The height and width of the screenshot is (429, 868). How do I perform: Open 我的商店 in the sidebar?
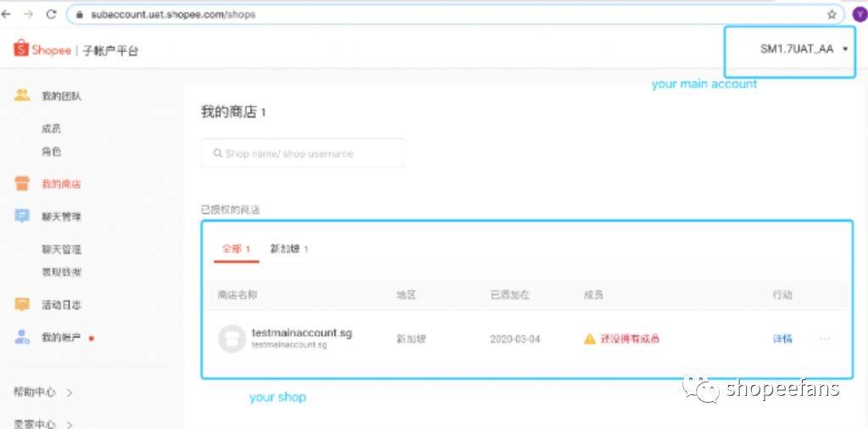coord(61,184)
